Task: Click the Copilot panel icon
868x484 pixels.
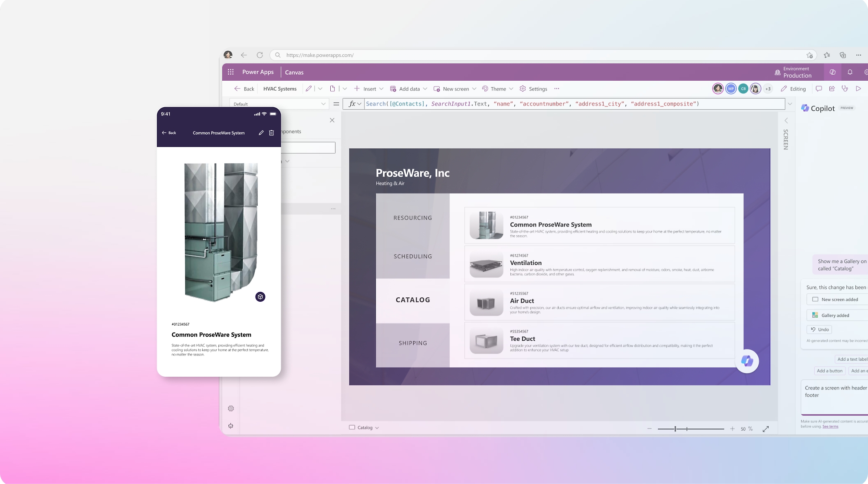Action: click(806, 109)
